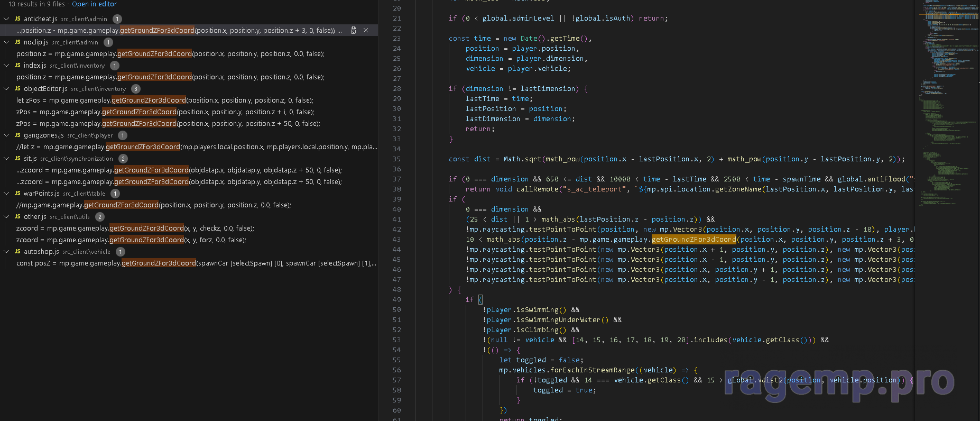This screenshot has width=980, height=421.
Task: Open the 'position.z + i' match in objectEditor.js
Action: tap(165, 112)
